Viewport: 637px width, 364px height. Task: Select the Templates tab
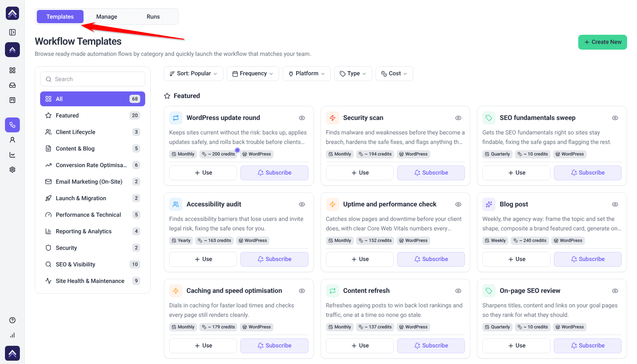click(x=60, y=17)
